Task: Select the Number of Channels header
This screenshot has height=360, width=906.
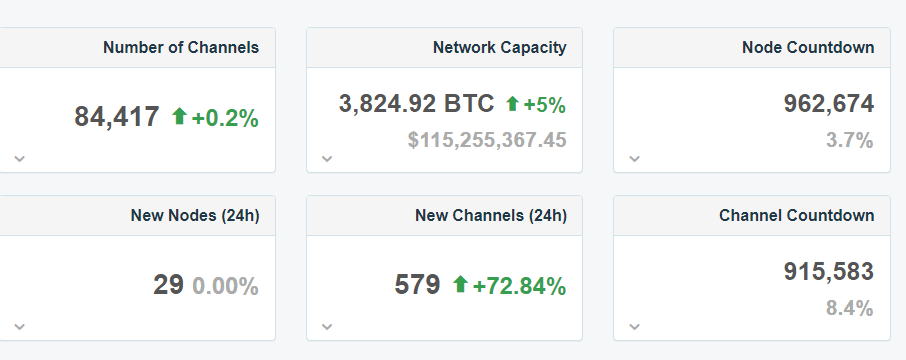Action: (181, 47)
